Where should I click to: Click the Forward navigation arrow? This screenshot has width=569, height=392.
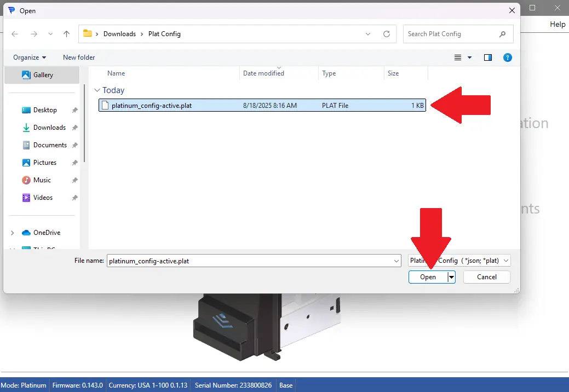click(x=34, y=34)
